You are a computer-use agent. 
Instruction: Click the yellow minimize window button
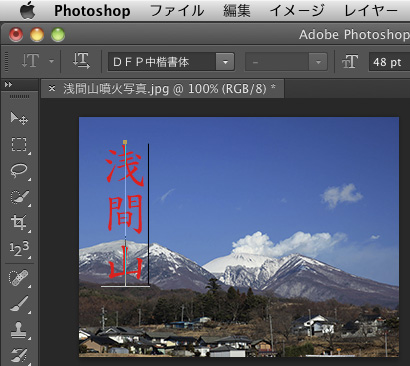pyautogui.click(x=37, y=35)
